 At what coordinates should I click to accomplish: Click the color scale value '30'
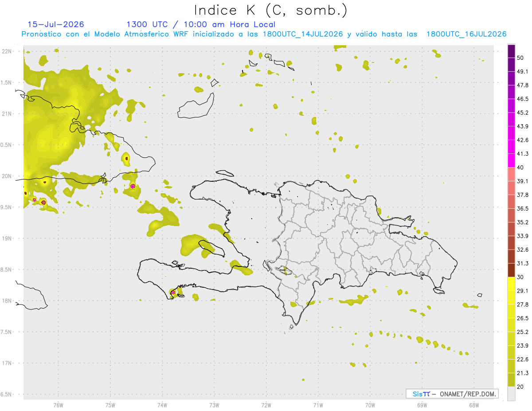pos(521,277)
